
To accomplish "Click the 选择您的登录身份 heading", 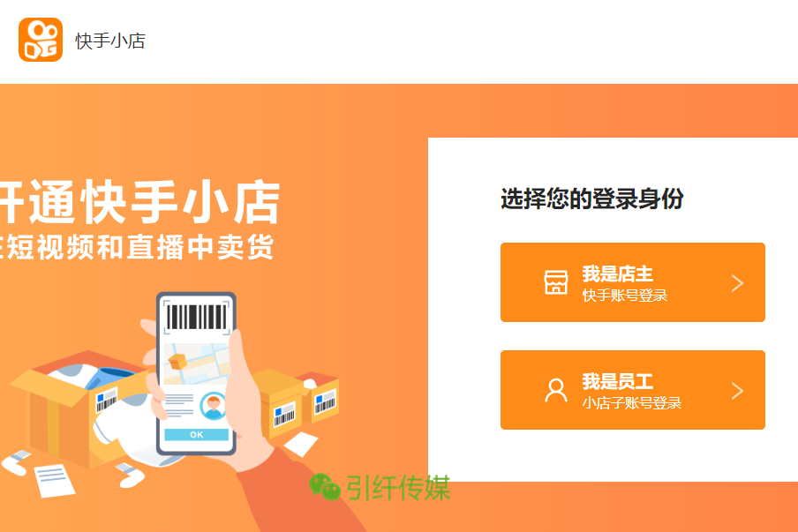I will (x=592, y=199).
